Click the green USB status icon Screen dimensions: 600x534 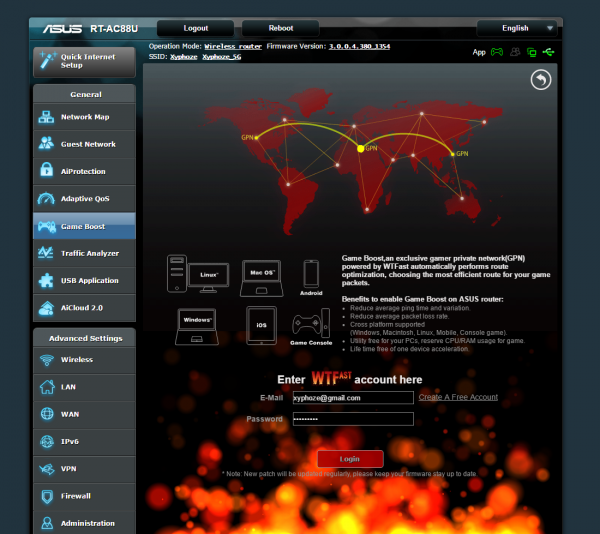pos(548,52)
